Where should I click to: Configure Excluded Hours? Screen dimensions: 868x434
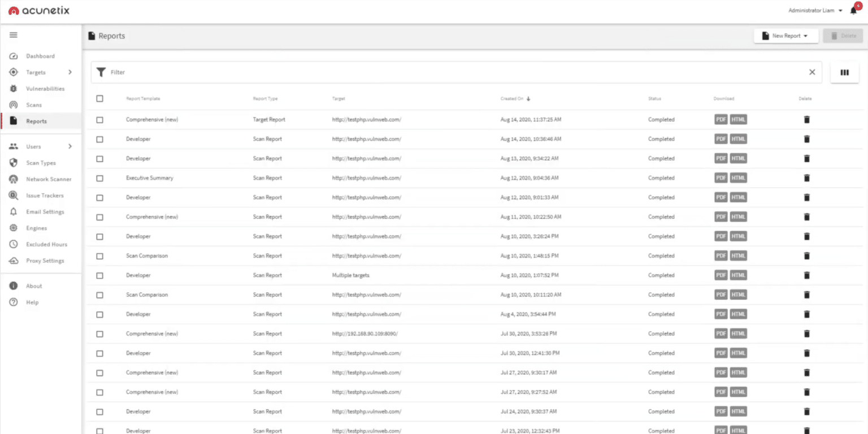pos(47,244)
